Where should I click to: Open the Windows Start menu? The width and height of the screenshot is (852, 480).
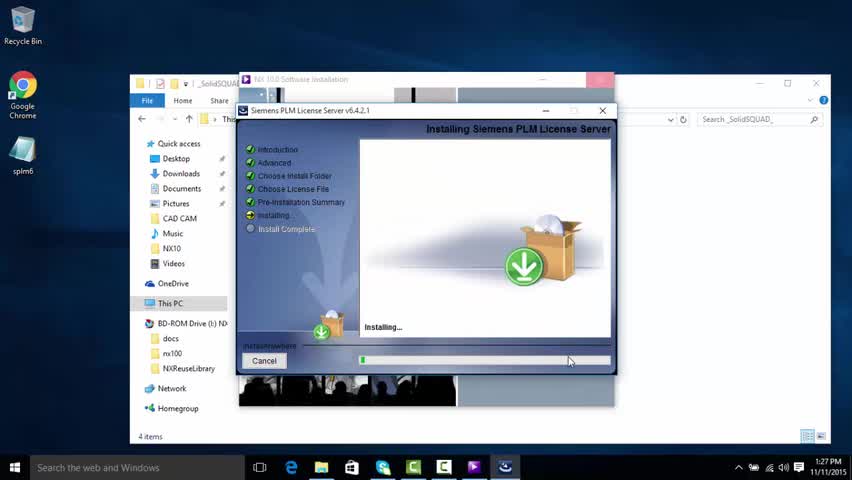15,467
